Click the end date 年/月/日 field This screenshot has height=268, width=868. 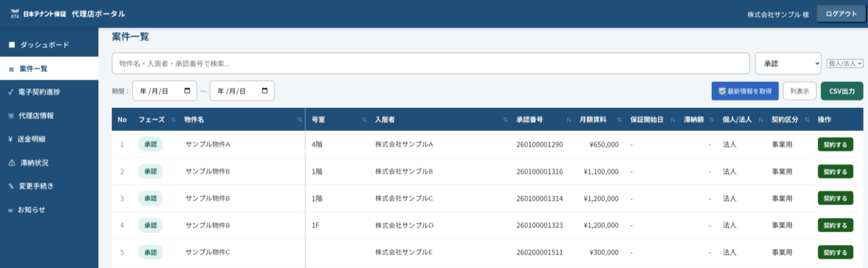[242, 91]
